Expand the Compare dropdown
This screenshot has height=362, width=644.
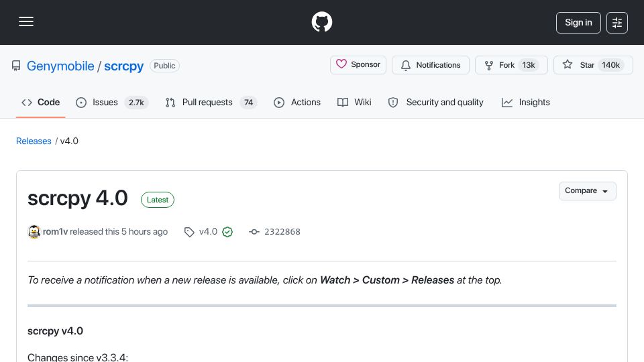[x=587, y=191]
